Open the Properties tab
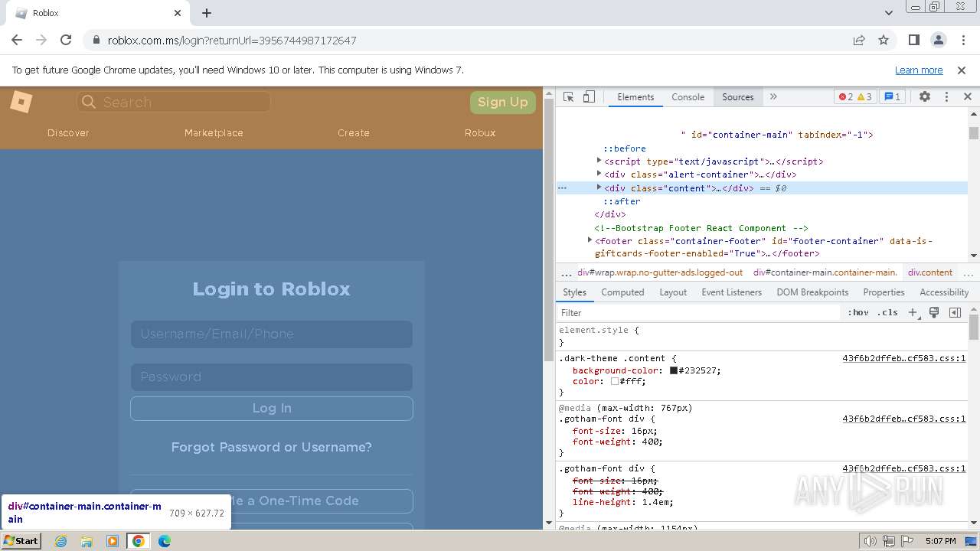Viewport: 980px width, 551px height. point(884,292)
